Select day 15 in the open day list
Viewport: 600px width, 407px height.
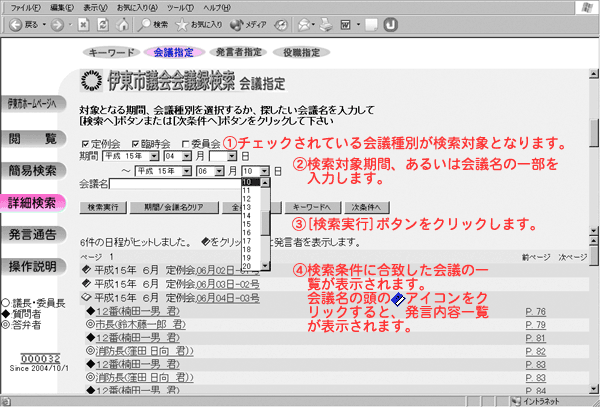(248, 223)
